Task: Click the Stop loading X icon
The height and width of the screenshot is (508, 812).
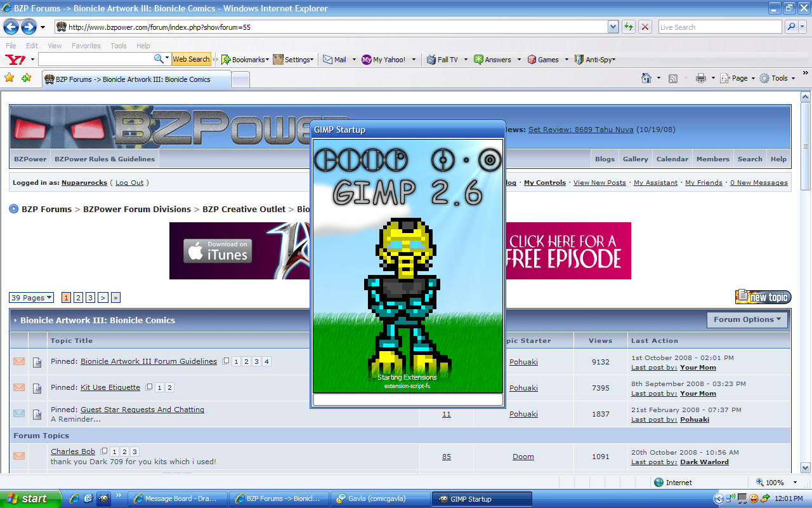Action: (x=645, y=27)
